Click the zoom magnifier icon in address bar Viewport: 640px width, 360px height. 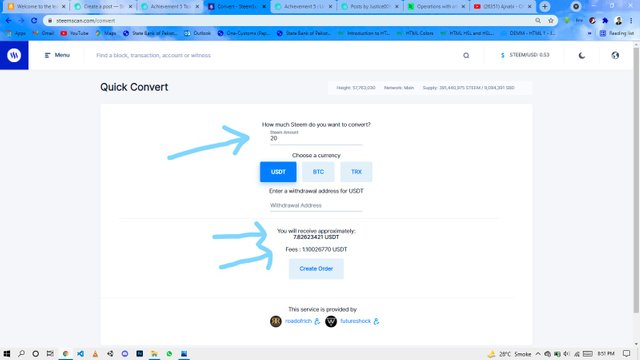click(538, 20)
